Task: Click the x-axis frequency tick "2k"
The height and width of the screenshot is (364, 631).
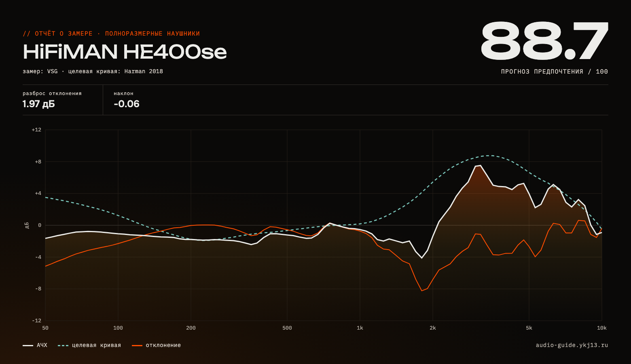Action: (433, 328)
